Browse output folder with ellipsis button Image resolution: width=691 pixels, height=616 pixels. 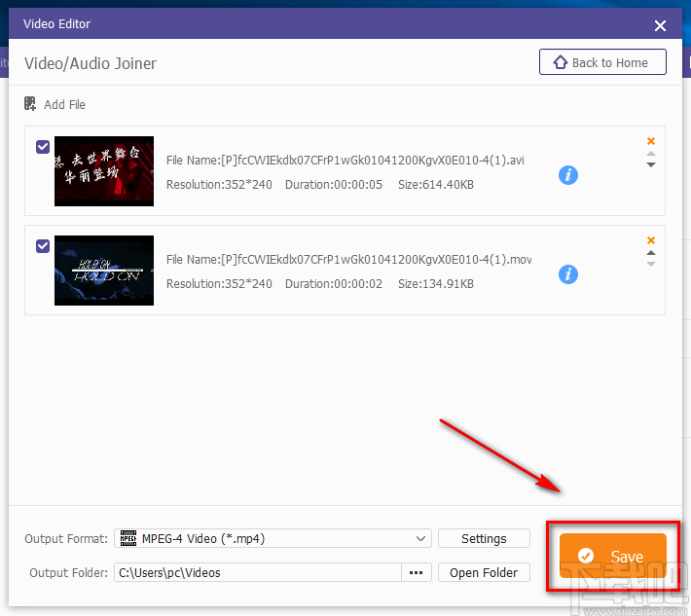pos(416,572)
